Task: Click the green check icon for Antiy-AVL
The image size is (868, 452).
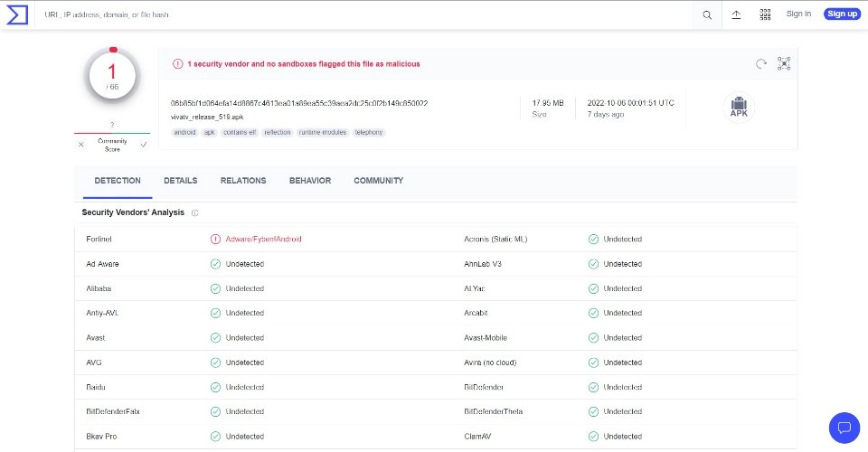Action: pyautogui.click(x=215, y=313)
